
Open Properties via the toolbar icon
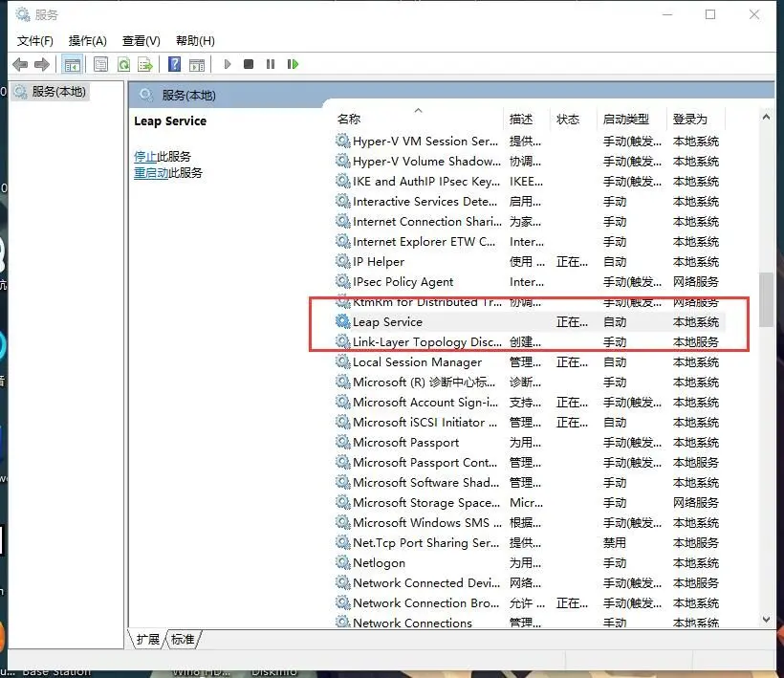point(100,64)
